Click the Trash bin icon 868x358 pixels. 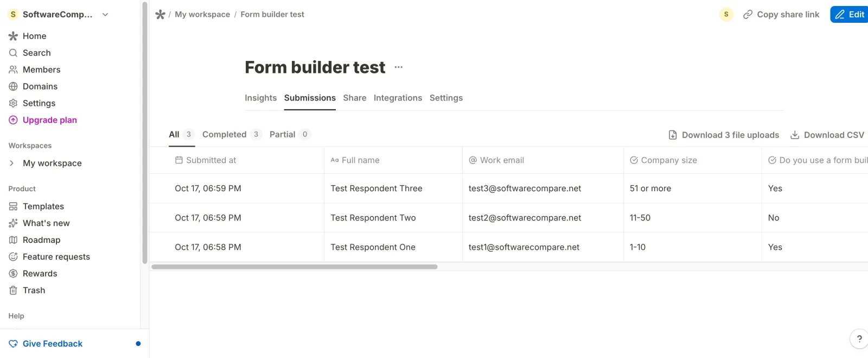coord(13,291)
